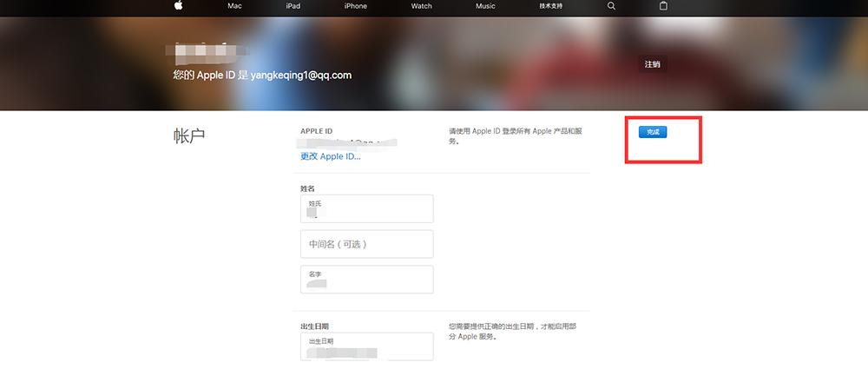Click the 中间名（可选）input field
868x369 pixels.
click(366, 244)
